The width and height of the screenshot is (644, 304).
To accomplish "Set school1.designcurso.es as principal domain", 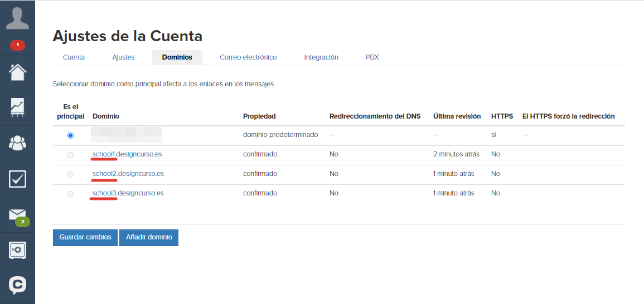I will point(70,155).
